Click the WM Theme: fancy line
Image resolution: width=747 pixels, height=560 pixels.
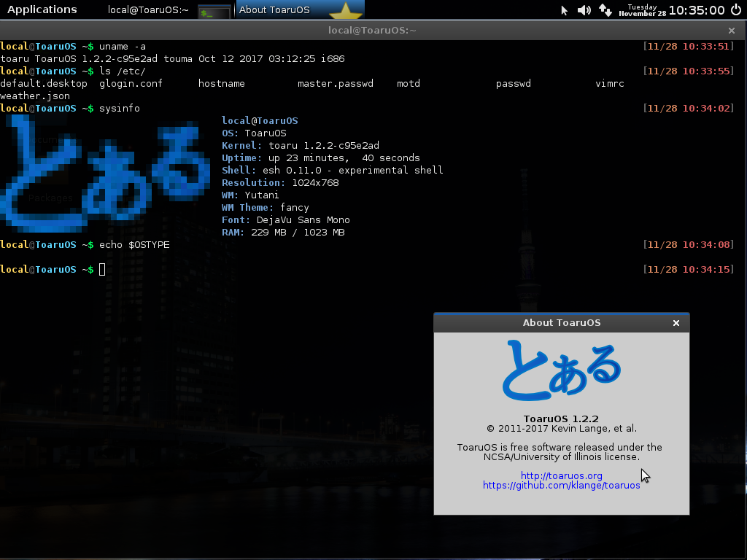[x=266, y=208]
